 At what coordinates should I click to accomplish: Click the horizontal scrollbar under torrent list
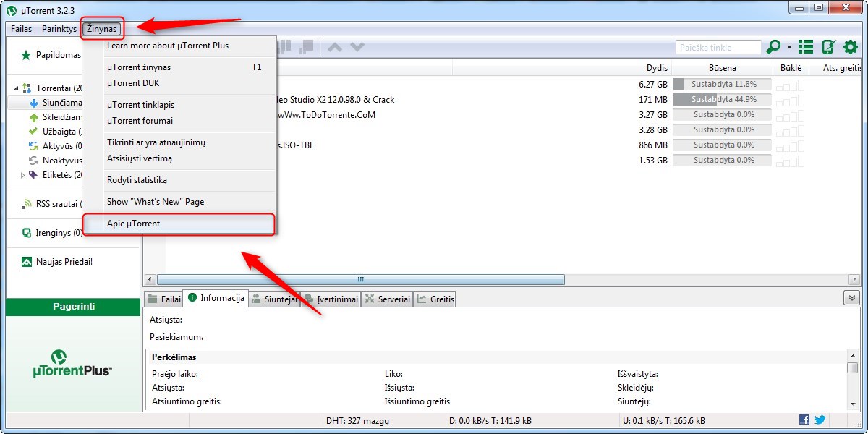(x=360, y=279)
